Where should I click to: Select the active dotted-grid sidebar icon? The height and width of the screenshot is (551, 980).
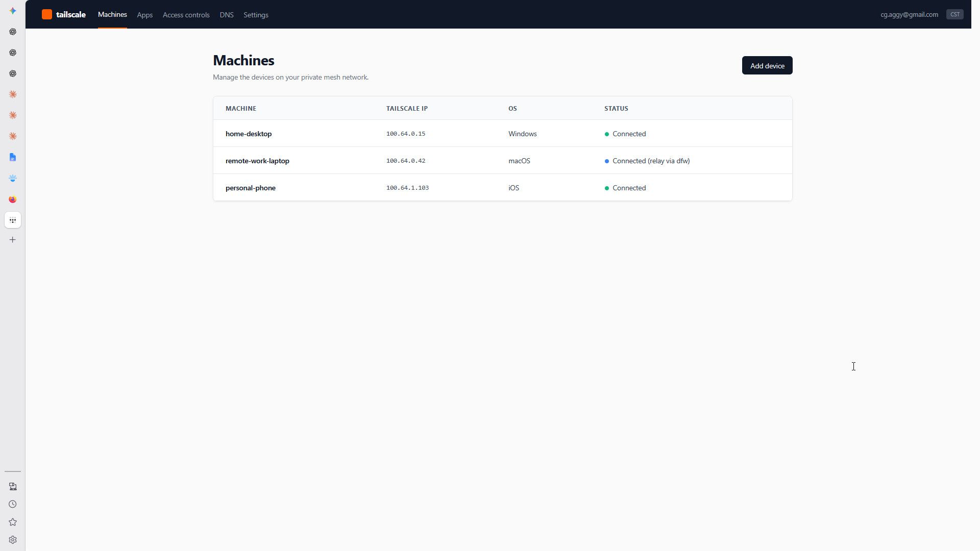pyautogui.click(x=13, y=220)
